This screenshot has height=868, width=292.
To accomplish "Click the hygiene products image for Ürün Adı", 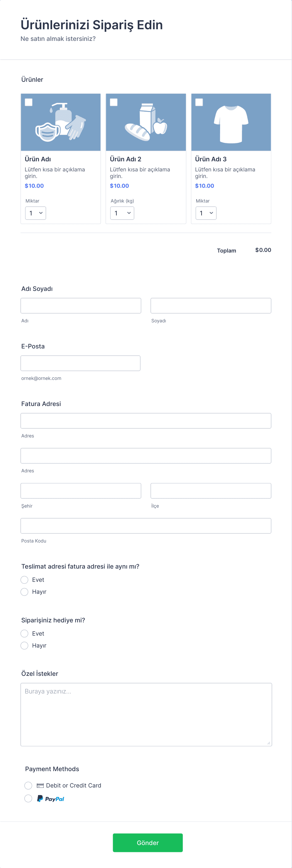I will tap(61, 122).
